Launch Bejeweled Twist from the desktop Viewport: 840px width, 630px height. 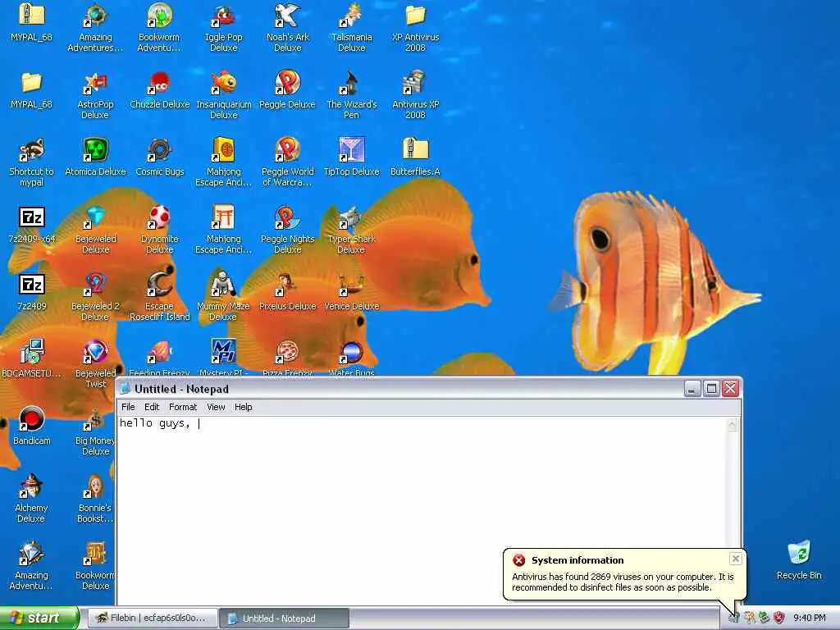pos(95,363)
